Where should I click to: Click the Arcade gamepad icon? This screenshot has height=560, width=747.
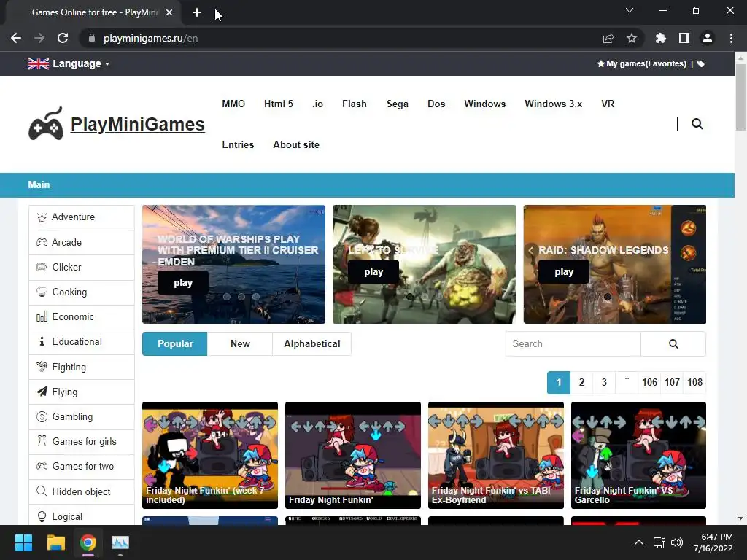pos(42,242)
